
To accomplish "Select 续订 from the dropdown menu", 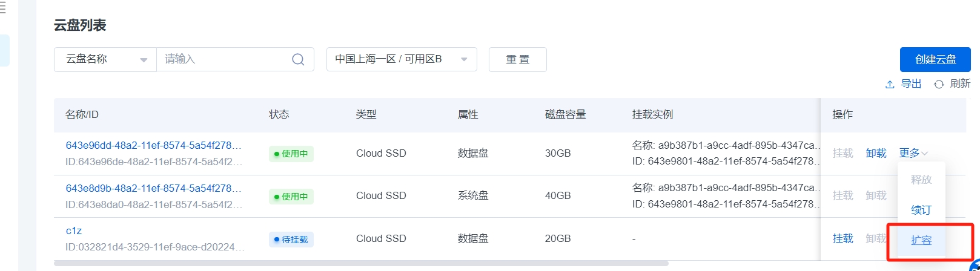I will 921,210.
